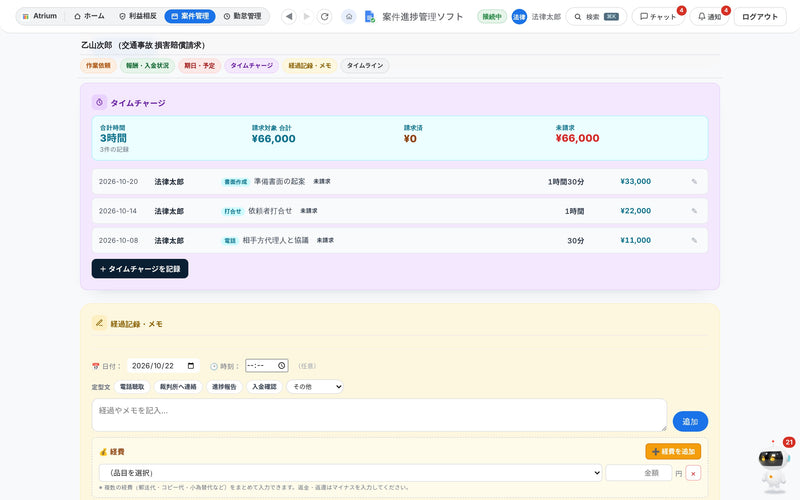Click the 請求対象 合計 ¥66,000 value

[x=273, y=139]
